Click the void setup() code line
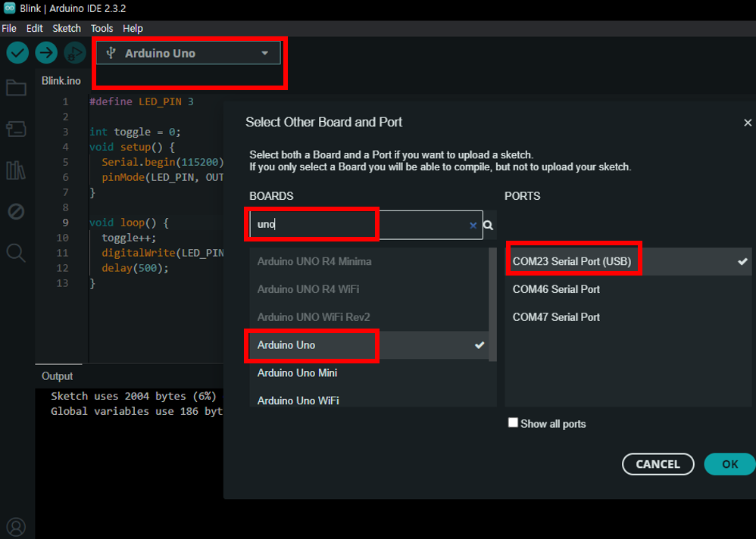The height and width of the screenshot is (539, 756). click(132, 147)
